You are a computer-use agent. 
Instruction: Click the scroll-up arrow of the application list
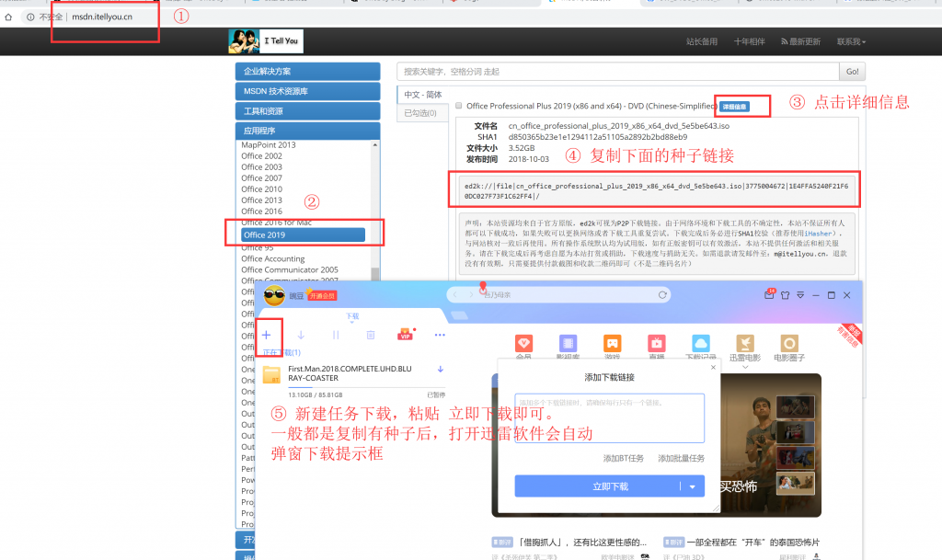click(375, 144)
